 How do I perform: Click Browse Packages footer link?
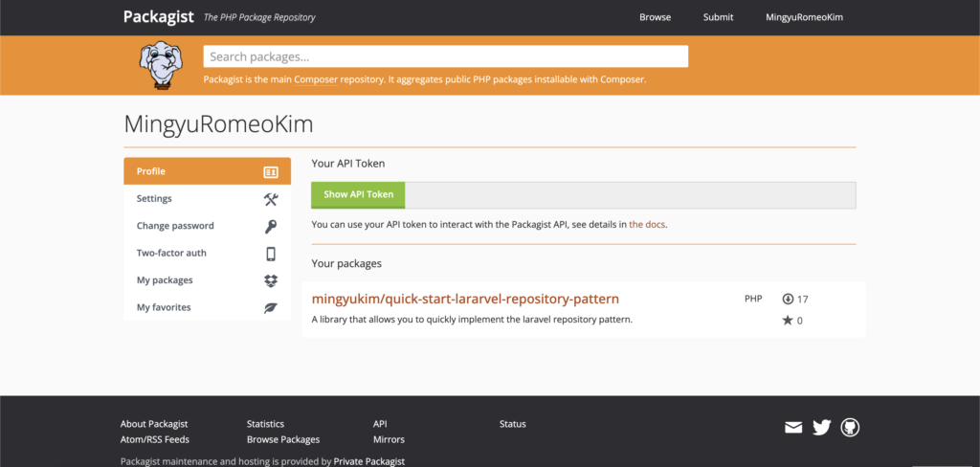click(x=283, y=439)
